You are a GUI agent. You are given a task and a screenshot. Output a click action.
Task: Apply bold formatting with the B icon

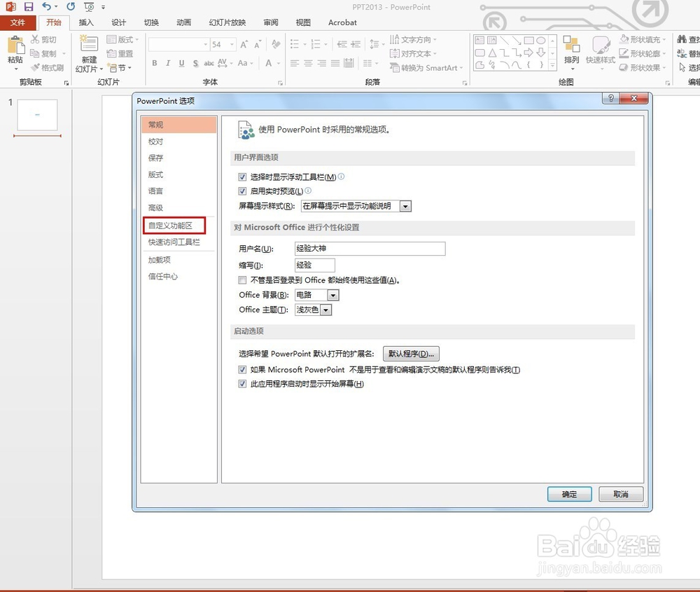pyautogui.click(x=154, y=62)
